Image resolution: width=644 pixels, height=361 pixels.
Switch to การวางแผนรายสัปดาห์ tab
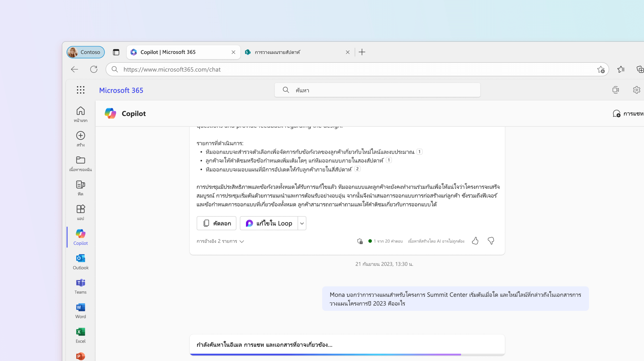[x=298, y=52]
